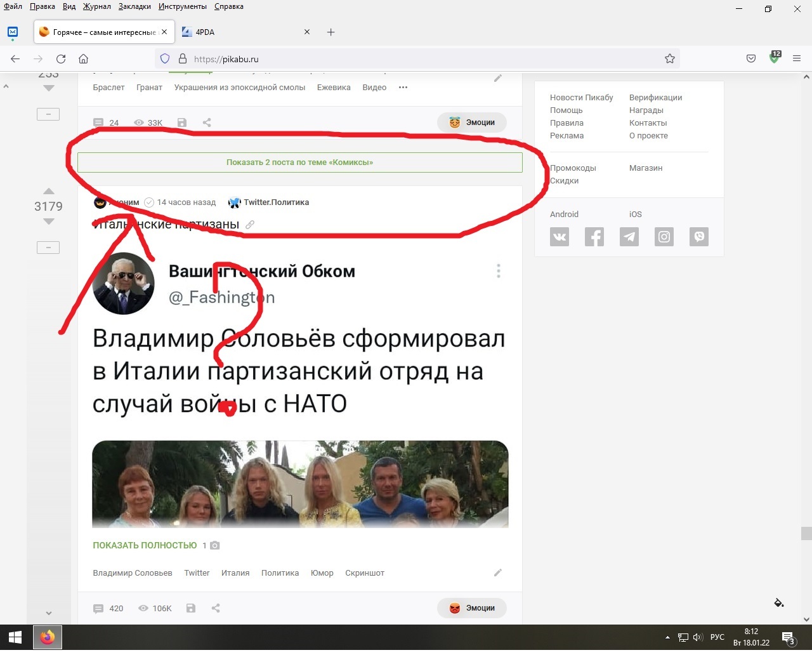
Task: Copy link icon beside the post title
Action: click(250, 225)
